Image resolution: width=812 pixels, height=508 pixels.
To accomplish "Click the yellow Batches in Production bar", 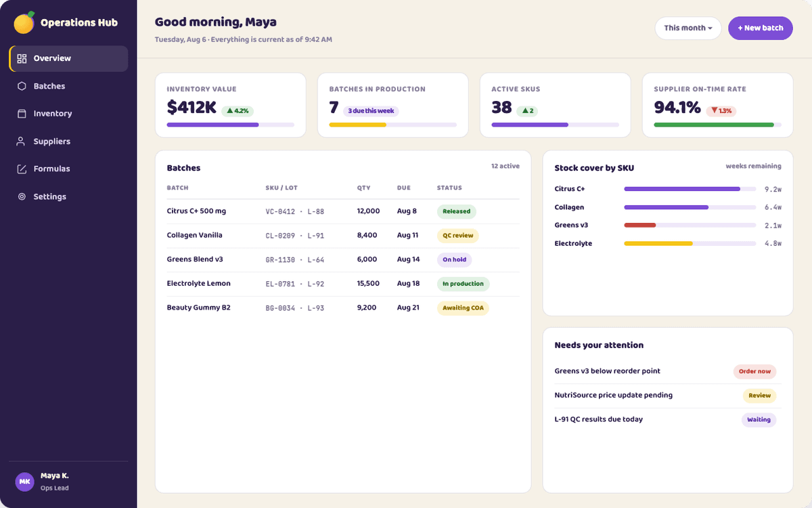I will tap(357, 125).
